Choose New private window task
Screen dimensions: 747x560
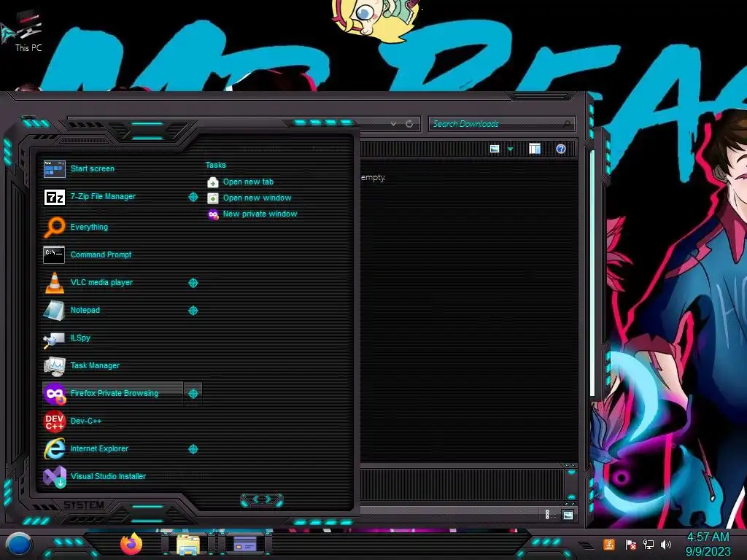coord(260,214)
